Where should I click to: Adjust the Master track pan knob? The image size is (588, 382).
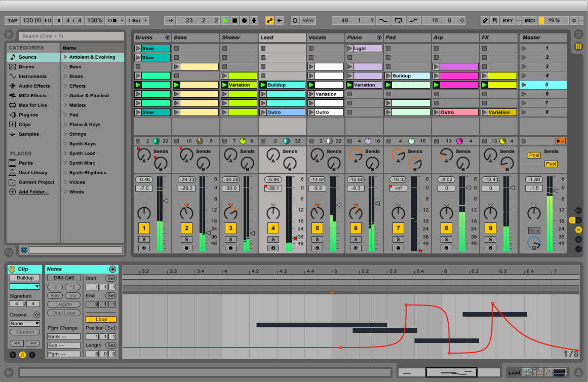[534, 211]
